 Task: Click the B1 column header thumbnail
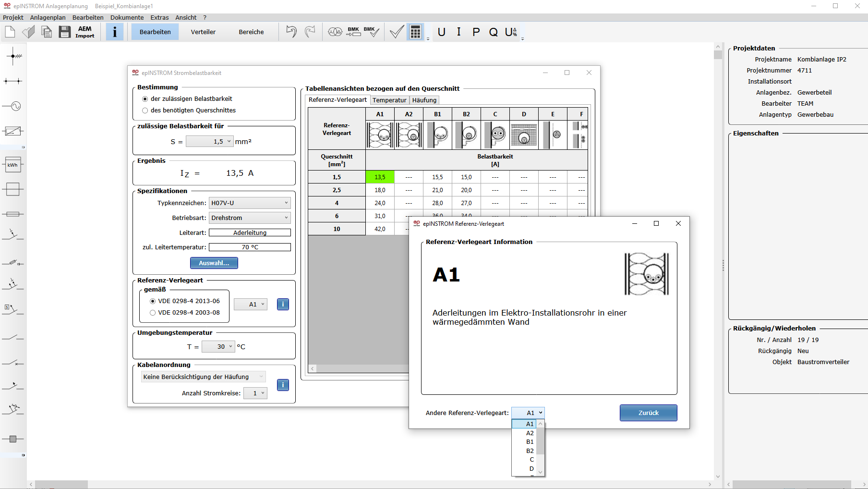tap(437, 135)
